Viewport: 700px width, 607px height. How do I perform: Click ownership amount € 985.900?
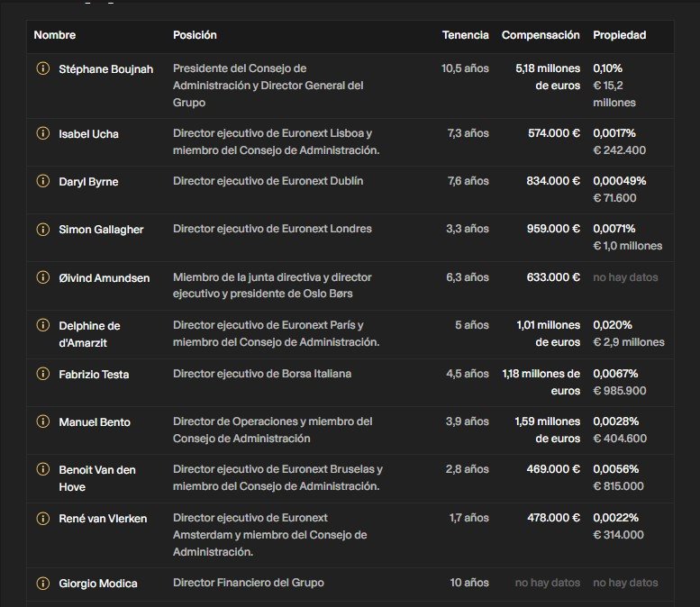[x=620, y=391]
